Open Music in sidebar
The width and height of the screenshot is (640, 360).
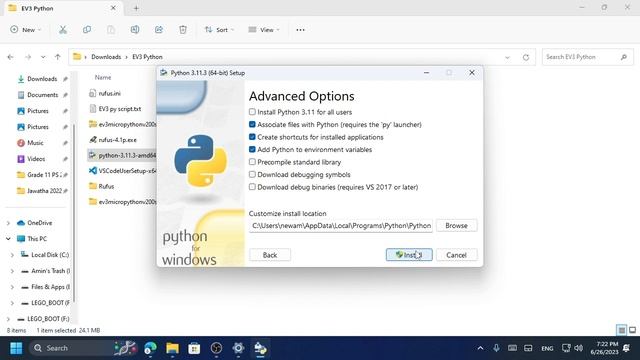[x=35, y=143]
